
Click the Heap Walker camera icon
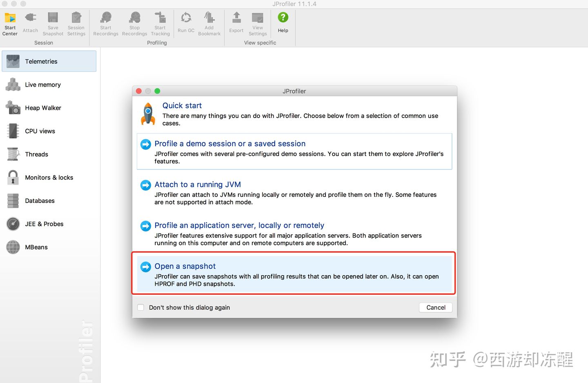pyautogui.click(x=13, y=107)
